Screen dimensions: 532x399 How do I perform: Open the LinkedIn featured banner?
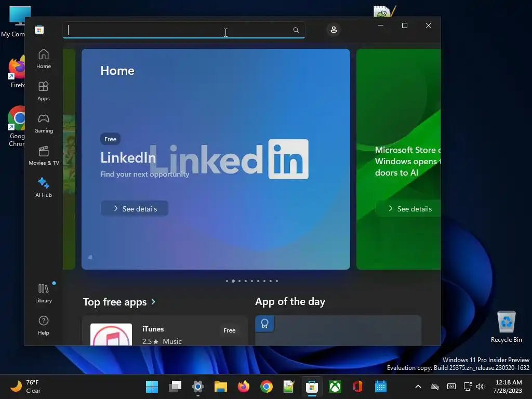[216, 159]
